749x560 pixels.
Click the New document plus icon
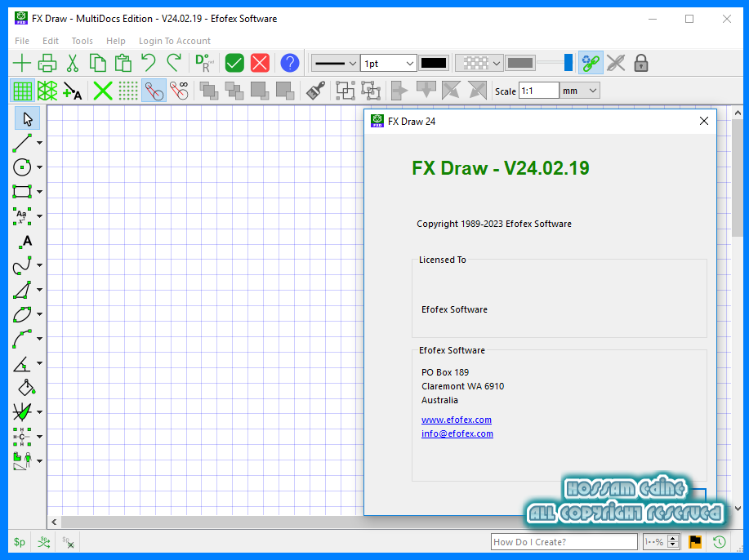pyautogui.click(x=21, y=63)
